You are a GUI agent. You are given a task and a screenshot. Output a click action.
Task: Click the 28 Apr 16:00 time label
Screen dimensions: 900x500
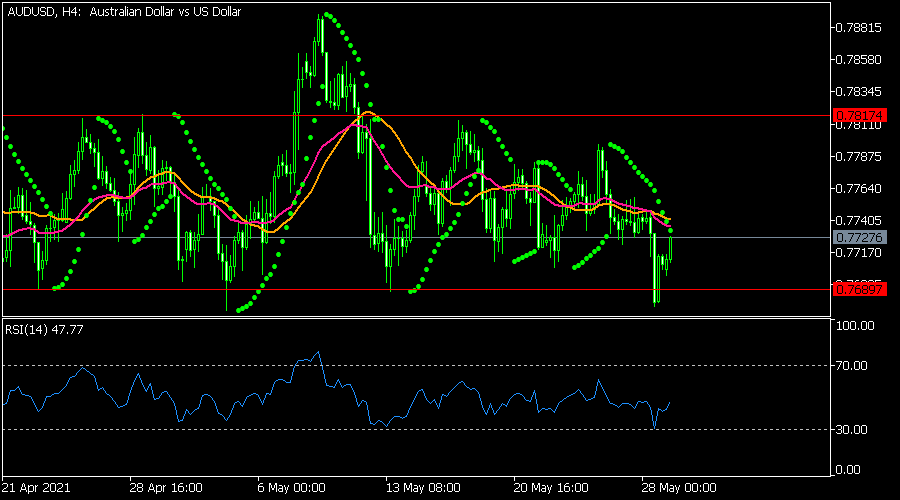point(167,488)
